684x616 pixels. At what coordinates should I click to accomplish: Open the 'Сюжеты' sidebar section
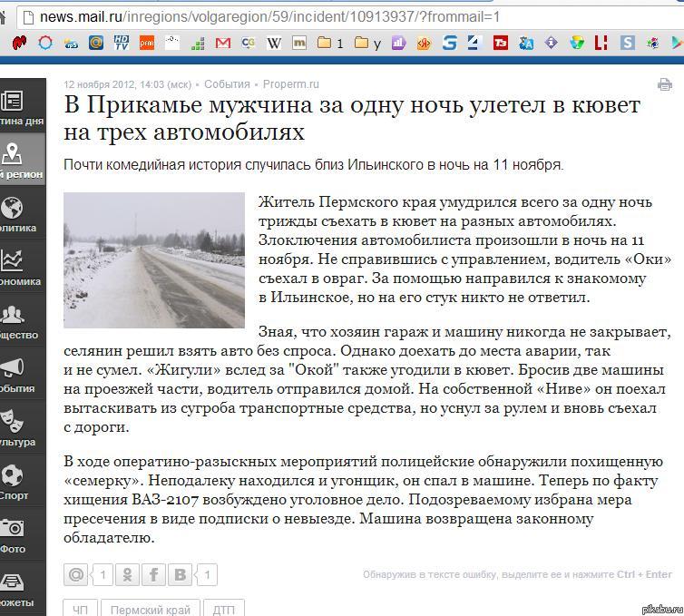click(22, 588)
